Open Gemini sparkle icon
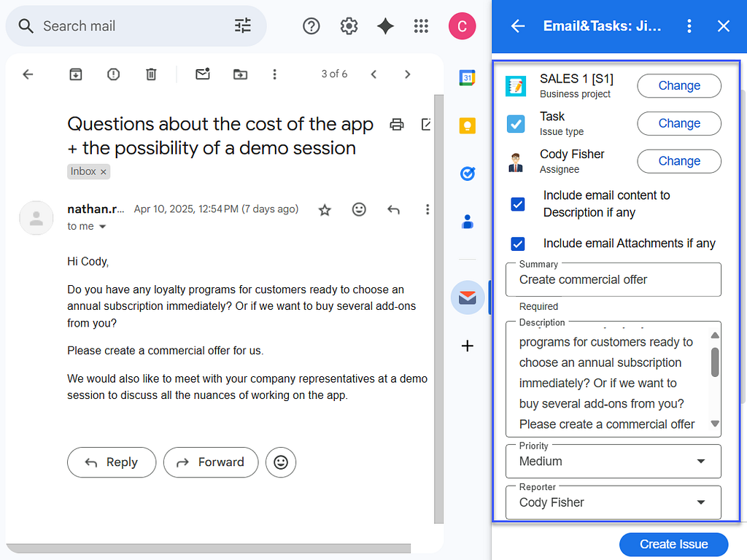 click(385, 26)
